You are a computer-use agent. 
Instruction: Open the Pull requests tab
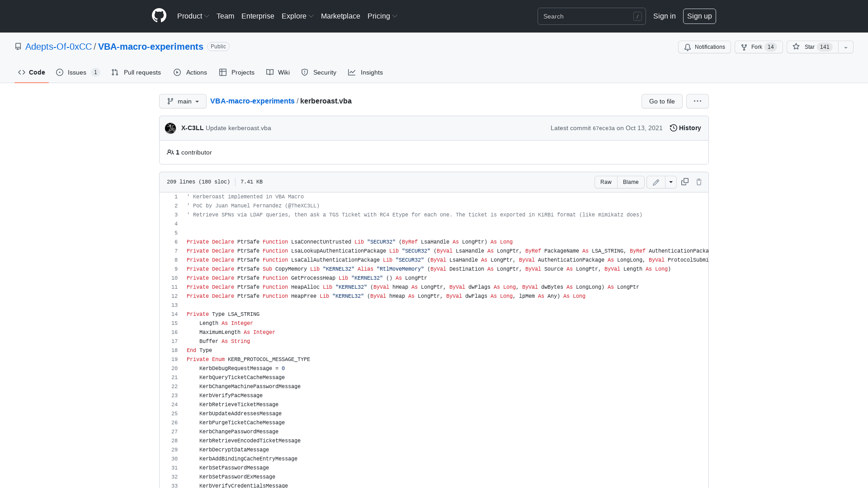[136, 72]
